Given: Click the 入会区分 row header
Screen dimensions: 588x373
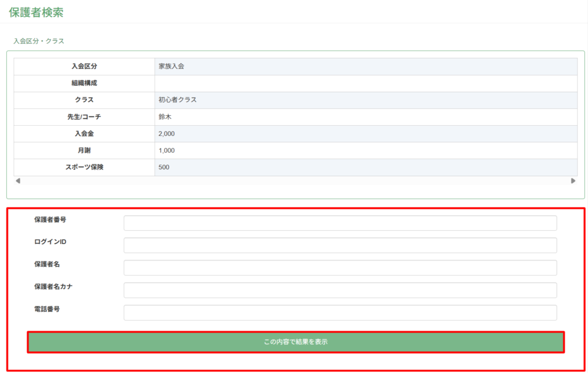Looking at the screenshot, I should pos(84,67).
